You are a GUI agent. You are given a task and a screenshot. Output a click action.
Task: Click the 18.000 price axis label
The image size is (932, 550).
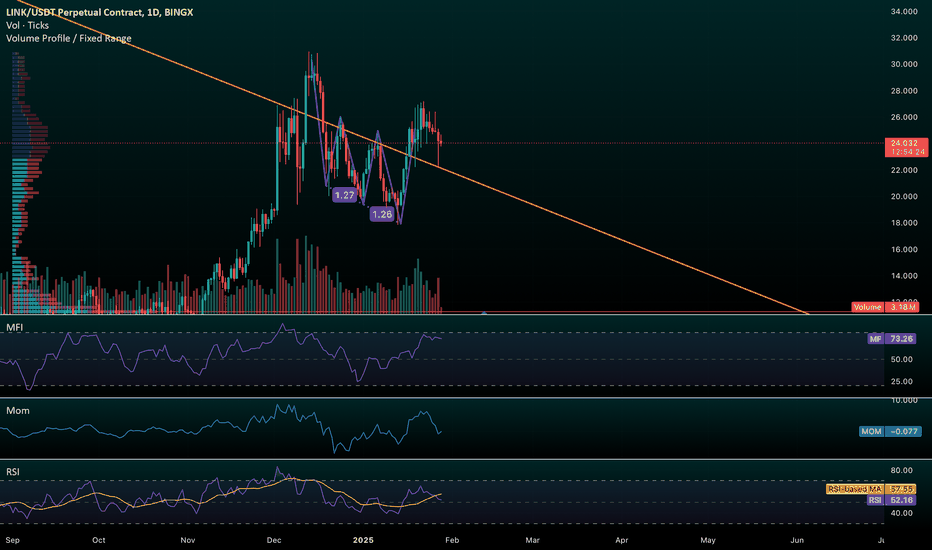pos(904,223)
